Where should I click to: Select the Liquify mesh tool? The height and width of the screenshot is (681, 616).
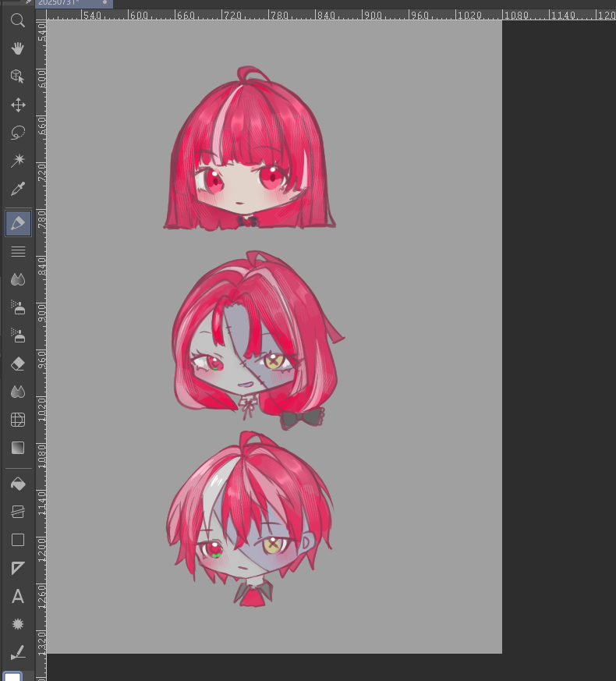(18, 420)
